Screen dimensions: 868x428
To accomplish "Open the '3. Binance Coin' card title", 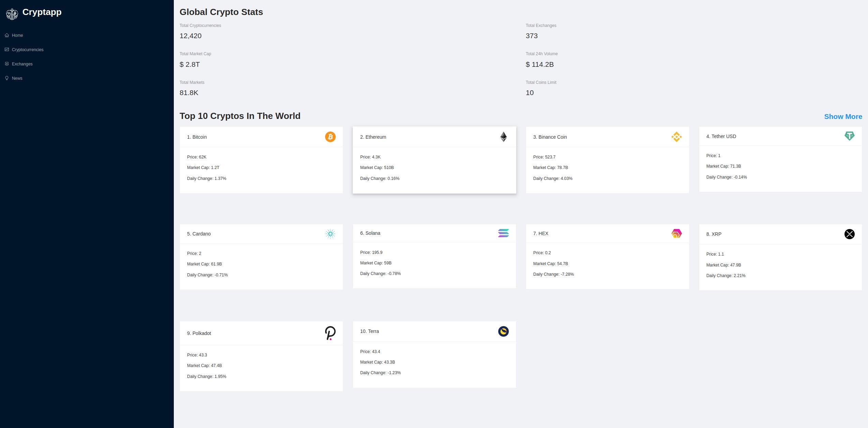I will tap(550, 137).
